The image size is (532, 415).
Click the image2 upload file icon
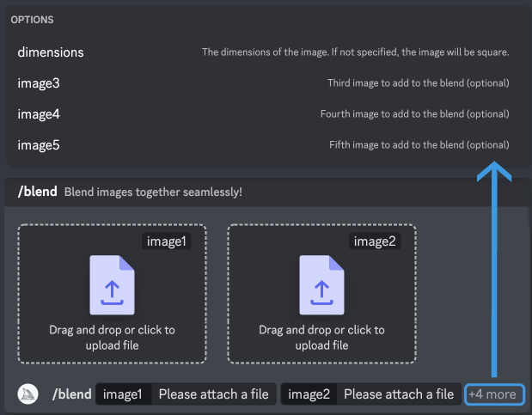click(x=321, y=284)
